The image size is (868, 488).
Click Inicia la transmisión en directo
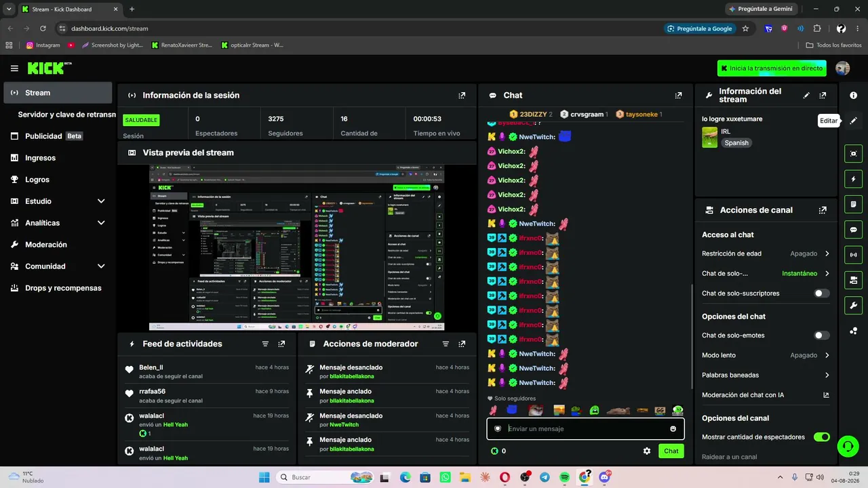click(772, 68)
